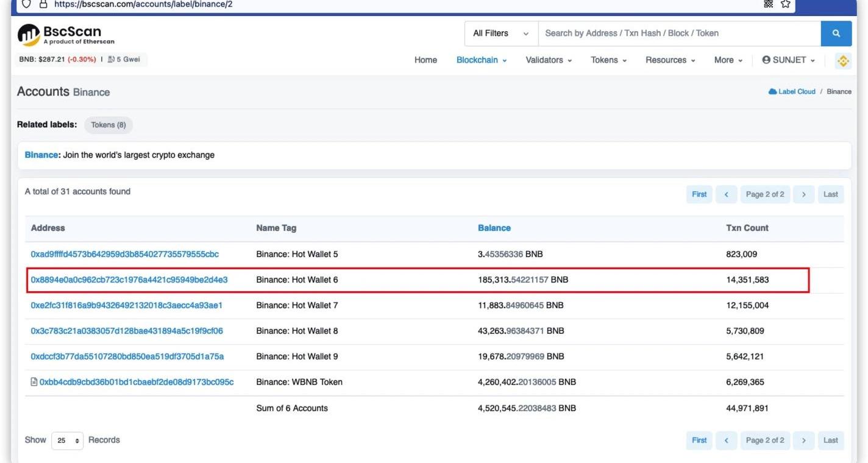The width and height of the screenshot is (868, 463).
Task: Open the Show 25 records selector
Action: [67, 440]
